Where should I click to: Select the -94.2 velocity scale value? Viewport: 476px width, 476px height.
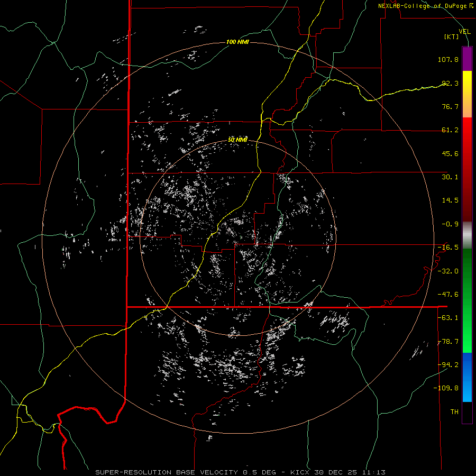coord(448,365)
